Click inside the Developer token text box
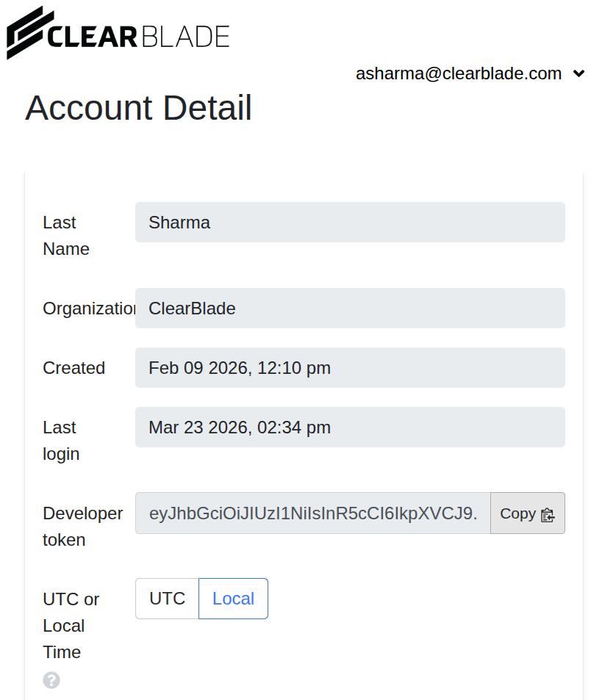The image size is (591, 700). tap(312, 513)
